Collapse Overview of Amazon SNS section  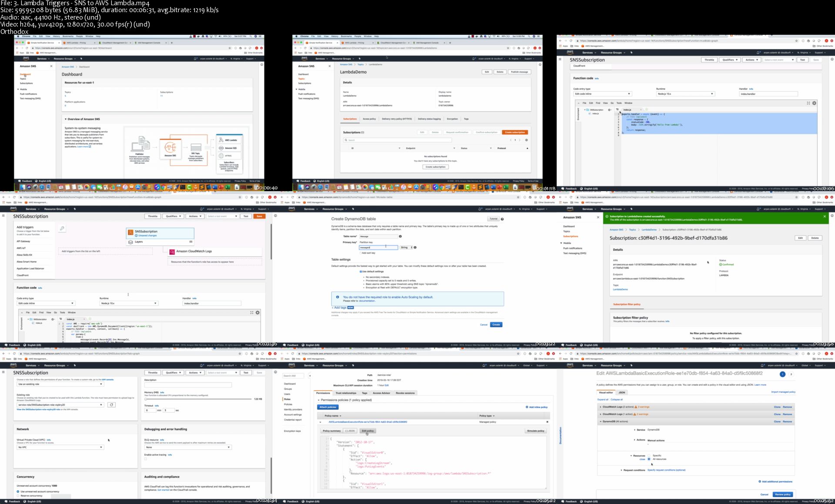tap(66, 119)
